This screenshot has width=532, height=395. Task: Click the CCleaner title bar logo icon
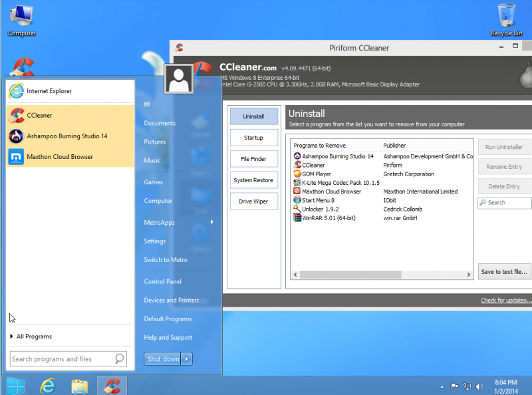pyautogui.click(x=179, y=47)
